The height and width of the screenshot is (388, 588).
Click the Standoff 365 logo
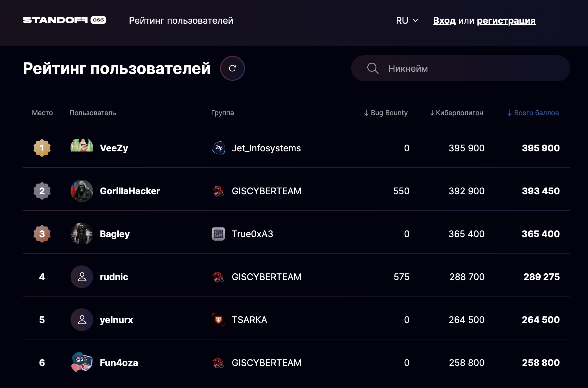pos(64,20)
